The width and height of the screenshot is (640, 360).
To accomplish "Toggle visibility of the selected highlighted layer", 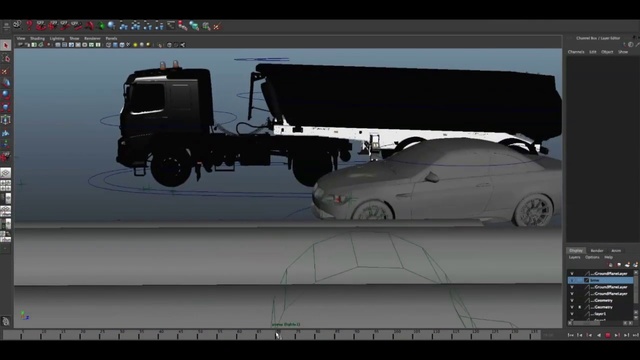I will click(572, 280).
